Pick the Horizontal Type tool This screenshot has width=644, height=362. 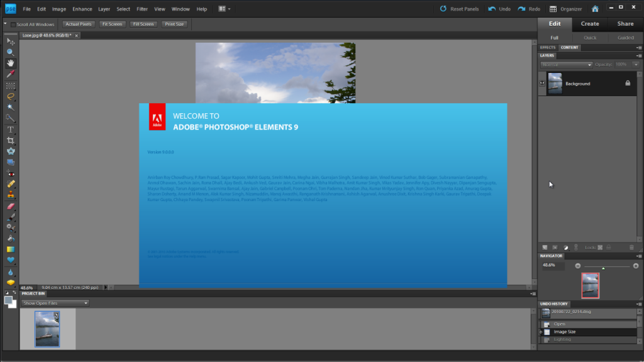pos(10,129)
